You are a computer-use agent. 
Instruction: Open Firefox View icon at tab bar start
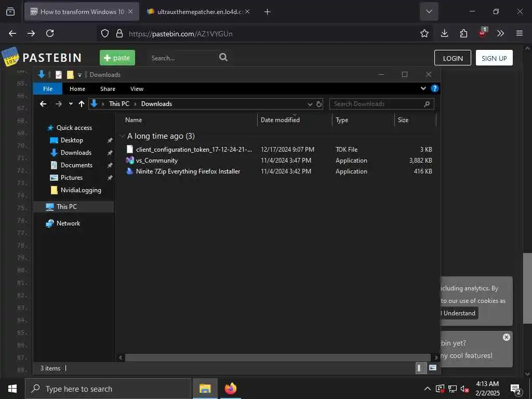10,11
